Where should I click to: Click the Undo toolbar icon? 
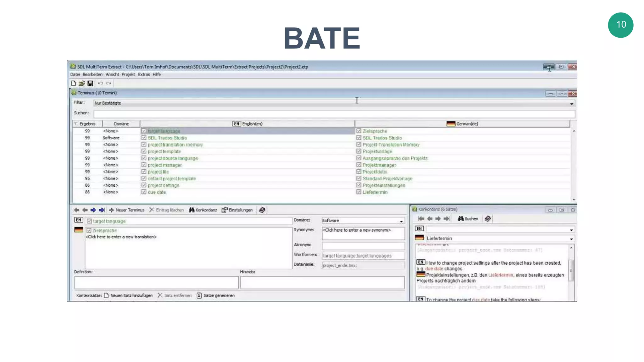click(100, 83)
